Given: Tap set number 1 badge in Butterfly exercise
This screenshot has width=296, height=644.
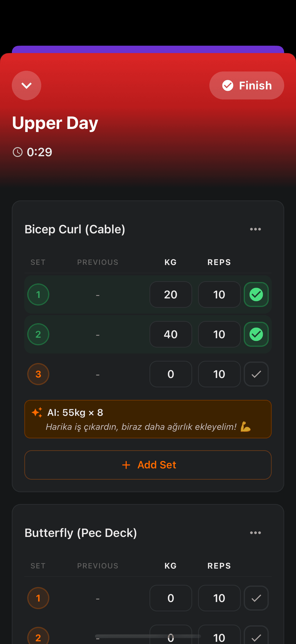Looking at the screenshot, I should (38, 598).
